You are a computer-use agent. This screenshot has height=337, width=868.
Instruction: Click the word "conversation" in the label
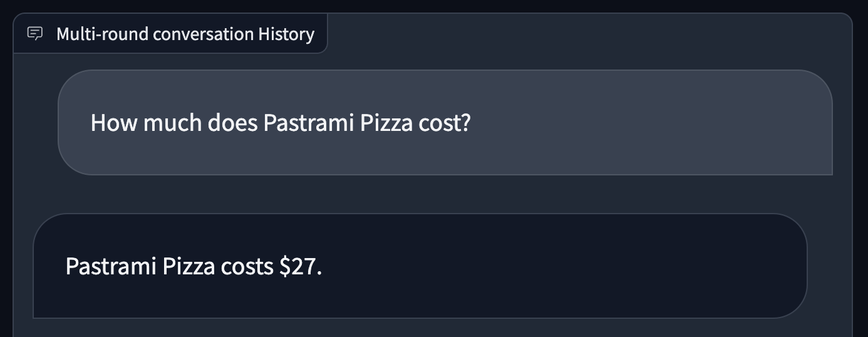click(x=204, y=34)
